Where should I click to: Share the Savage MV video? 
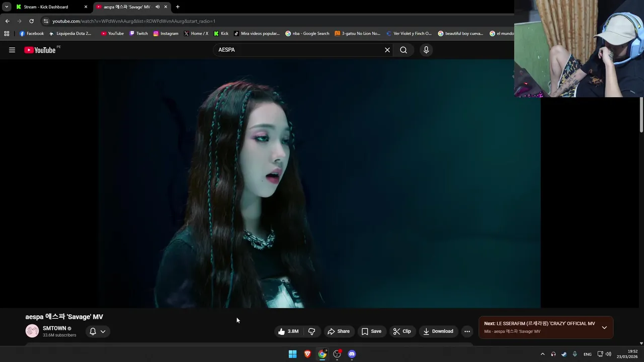tap(339, 331)
